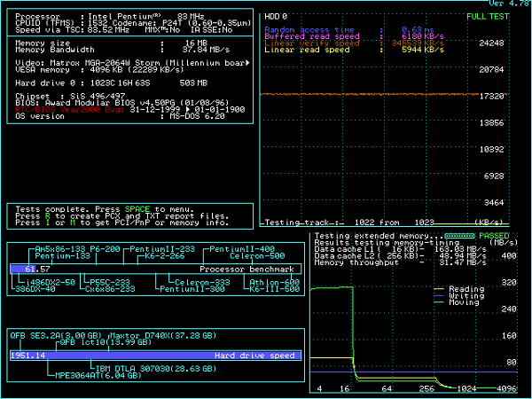Click the 'Ver 4.78' version label
Image resolution: width=532 pixels, height=399 pixels.
tap(508, 4)
